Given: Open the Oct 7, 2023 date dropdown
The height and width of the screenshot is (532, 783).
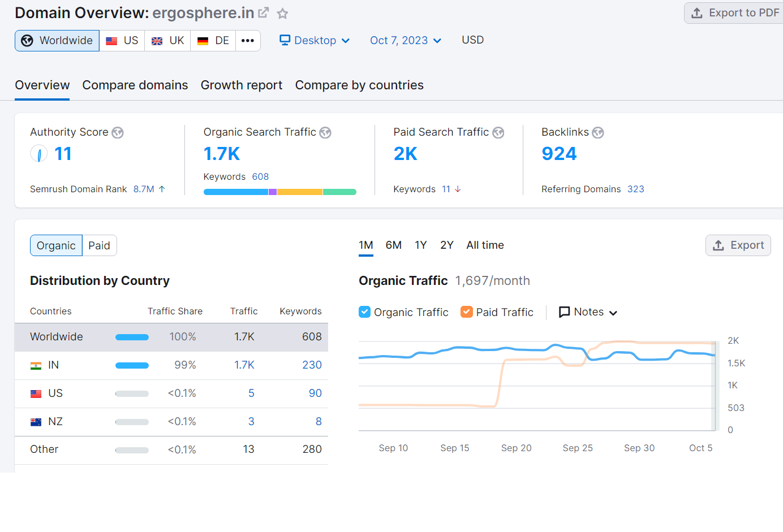Looking at the screenshot, I should point(406,41).
